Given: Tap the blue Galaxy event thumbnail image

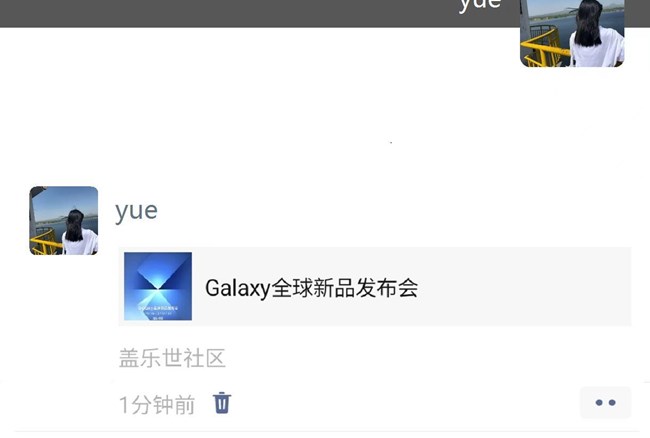Looking at the screenshot, I should (x=158, y=286).
